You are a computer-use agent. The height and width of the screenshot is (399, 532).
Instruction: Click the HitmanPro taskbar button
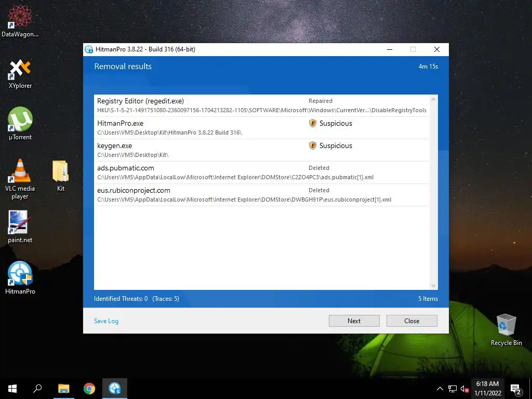pyautogui.click(x=115, y=389)
